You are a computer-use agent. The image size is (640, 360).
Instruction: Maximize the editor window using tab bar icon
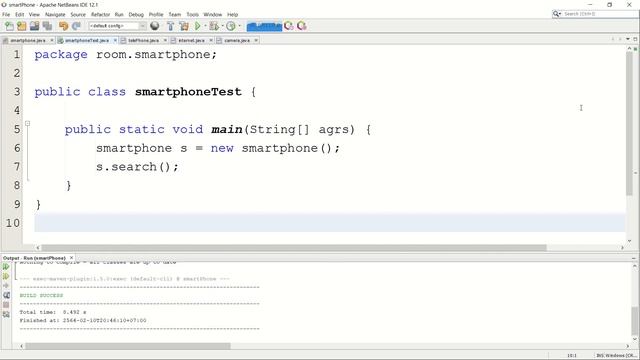[635, 39]
